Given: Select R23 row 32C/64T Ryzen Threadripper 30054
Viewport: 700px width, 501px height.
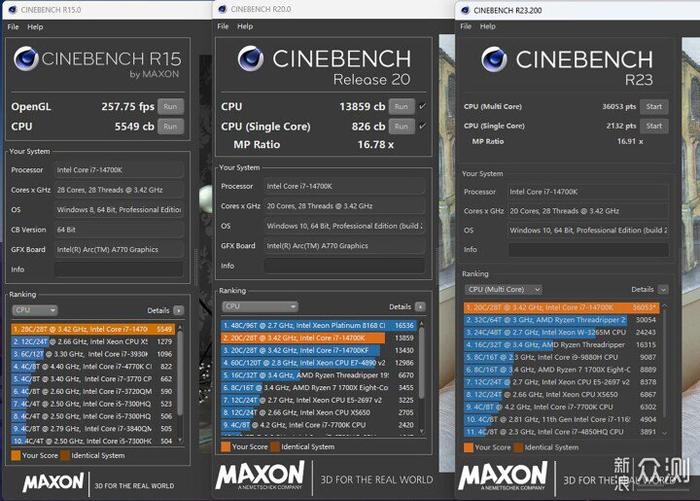Looking at the screenshot, I should click(x=562, y=320).
